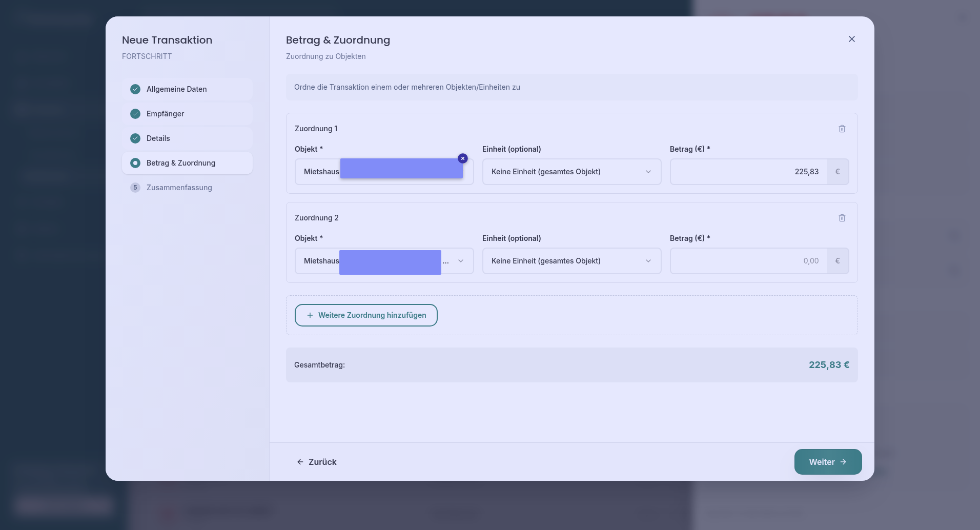Click the Weiter button
980x530 pixels.
828,462
